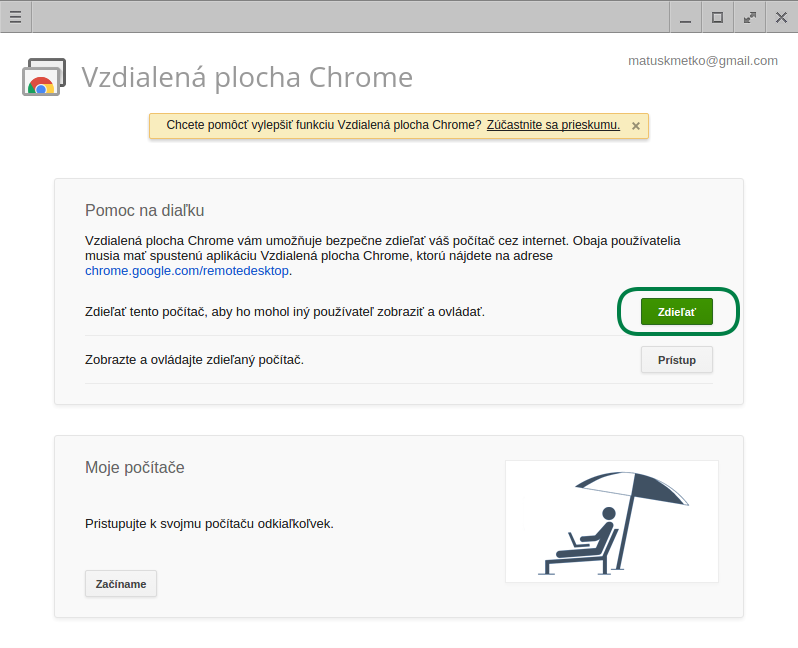The height and width of the screenshot is (648, 798).
Task: Open the hamburger menu in title bar
Action: pyautogui.click(x=16, y=17)
